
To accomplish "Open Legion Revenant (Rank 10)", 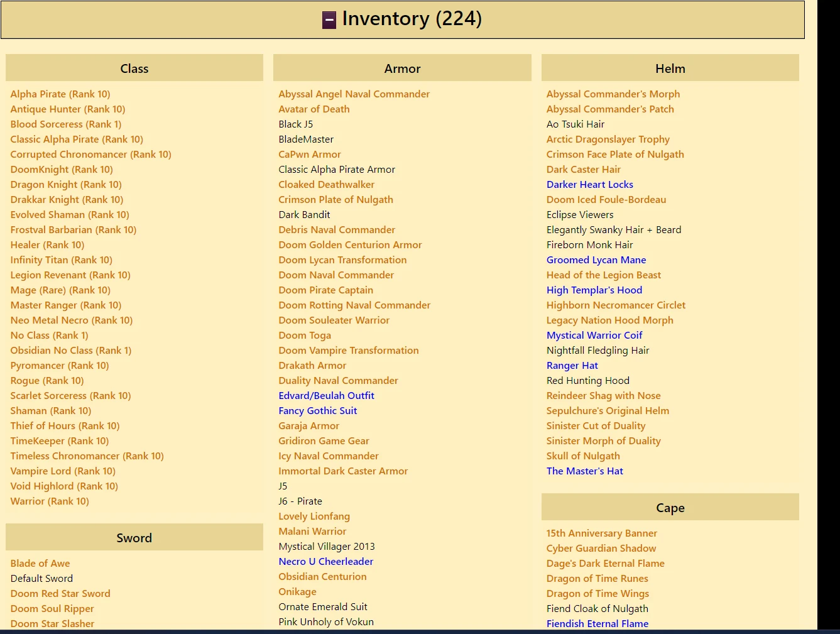I will 70,275.
